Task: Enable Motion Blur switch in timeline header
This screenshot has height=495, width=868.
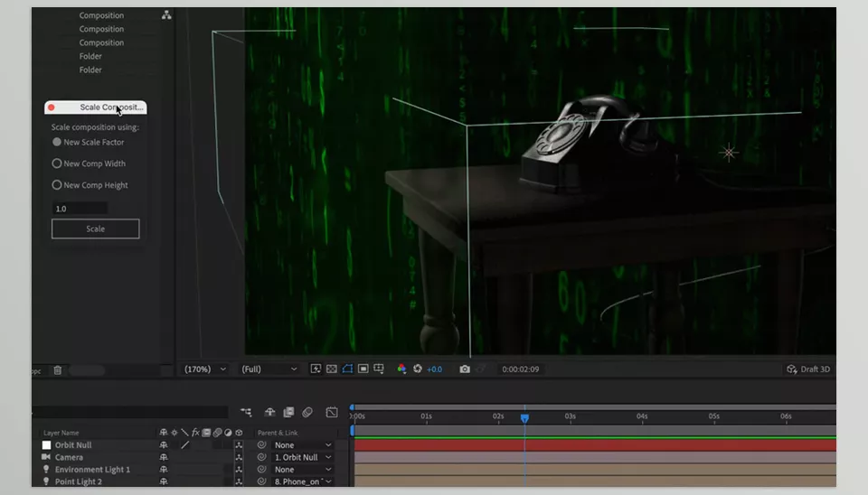Action: (307, 412)
